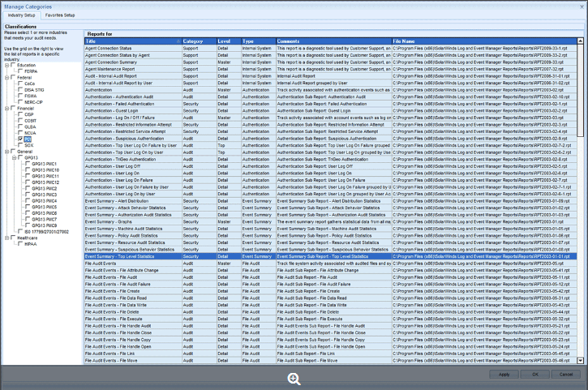Select 'Event Summary - Alert Distribution' row

point(330,201)
